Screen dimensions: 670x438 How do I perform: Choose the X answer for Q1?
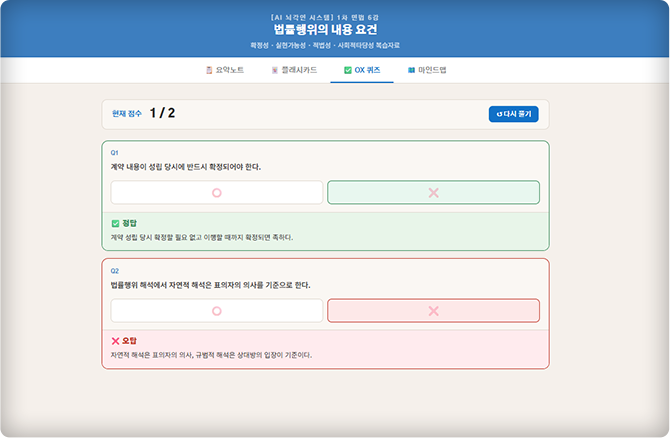coord(433,193)
